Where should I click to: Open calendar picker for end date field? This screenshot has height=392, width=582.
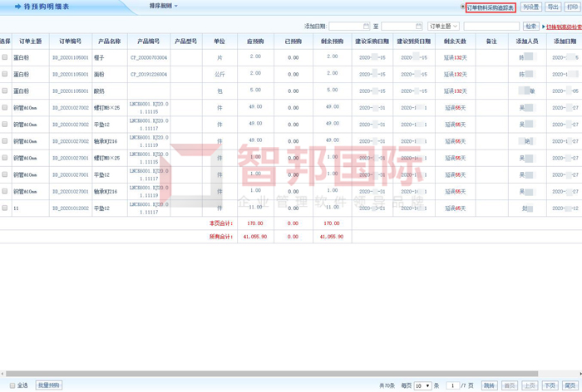click(418, 27)
